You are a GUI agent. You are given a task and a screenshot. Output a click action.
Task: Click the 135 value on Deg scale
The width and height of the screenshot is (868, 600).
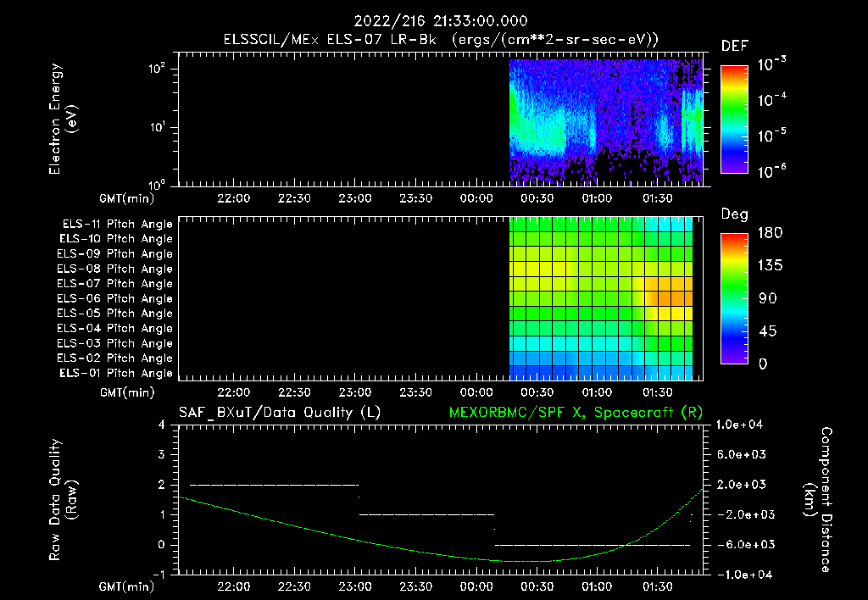pos(770,266)
